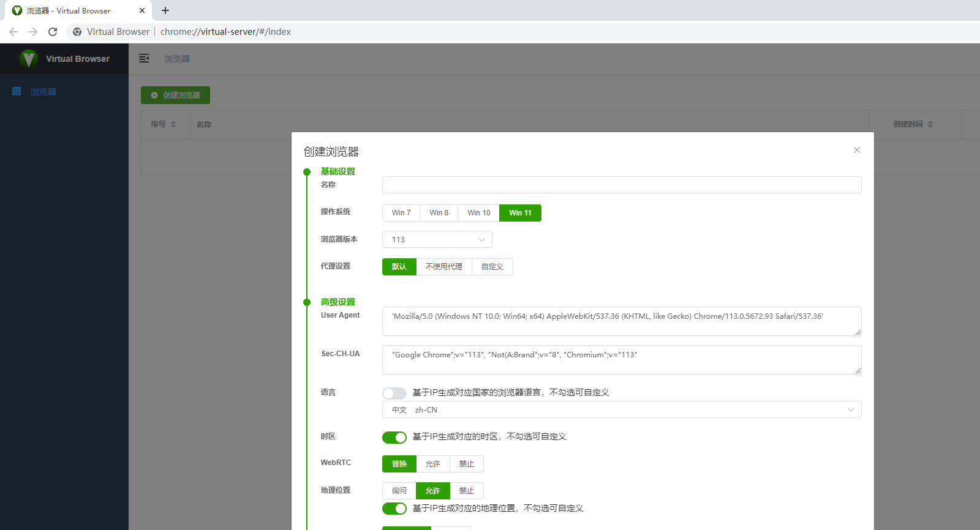Enable the language based on IP toggle

click(394, 393)
